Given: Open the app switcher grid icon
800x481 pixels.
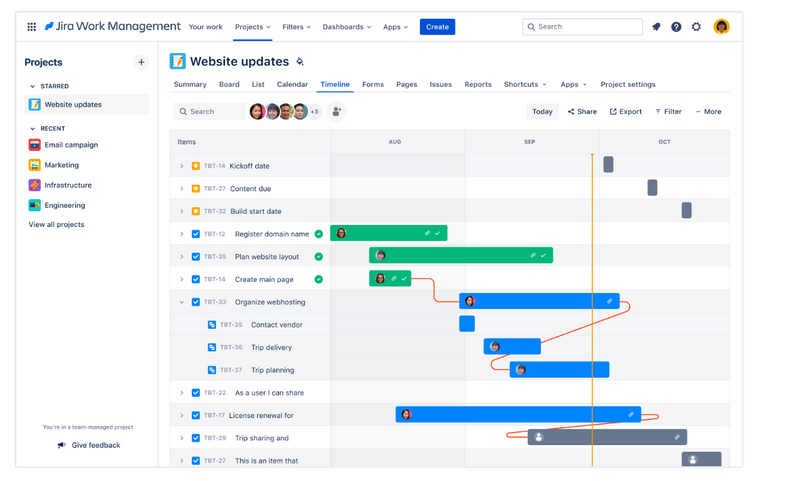Looking at the screenshot, I should click(32, 27).
